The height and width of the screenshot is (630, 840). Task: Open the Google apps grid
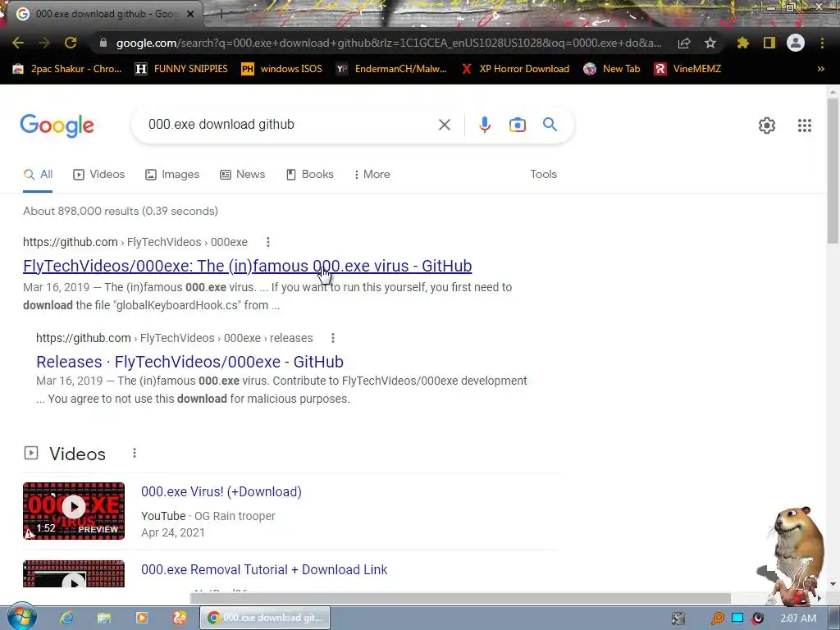(x=805, y=126)
